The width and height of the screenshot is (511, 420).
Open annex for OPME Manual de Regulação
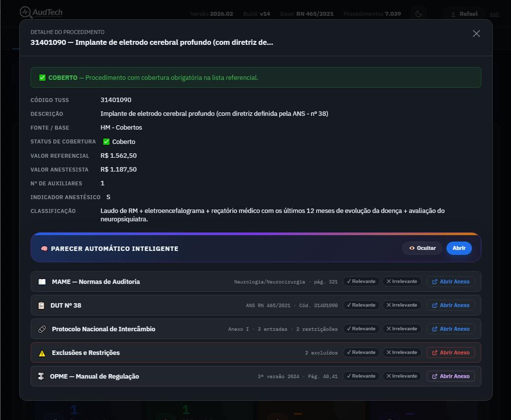(451, 376)
